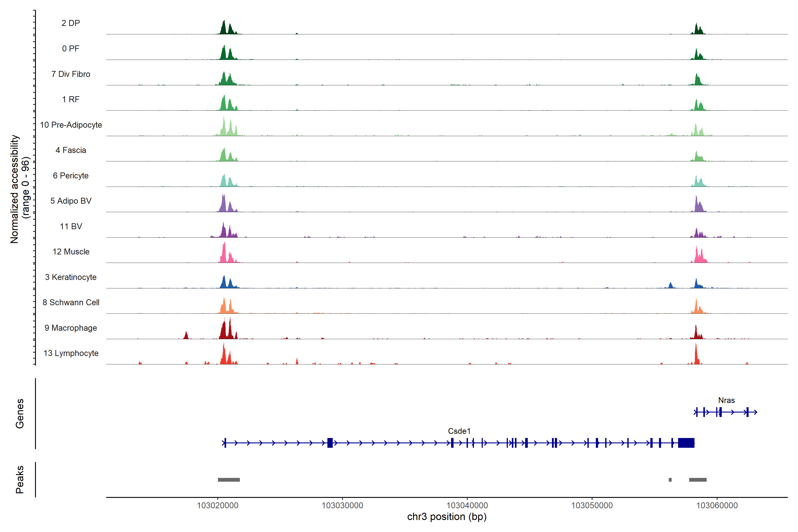Click the Peaks panel label
The image size is (798, 532).
click(20, 479)
